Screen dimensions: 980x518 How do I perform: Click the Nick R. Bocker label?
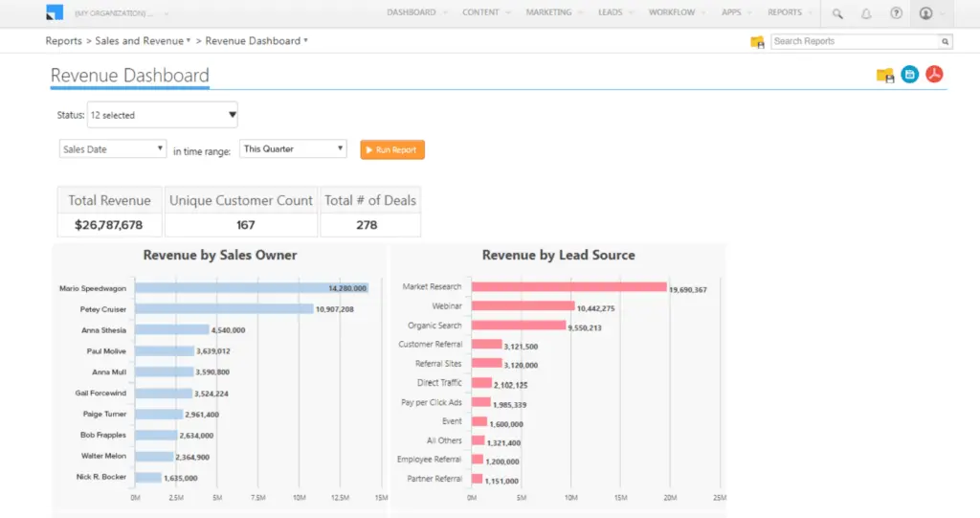tap(101, 477)
